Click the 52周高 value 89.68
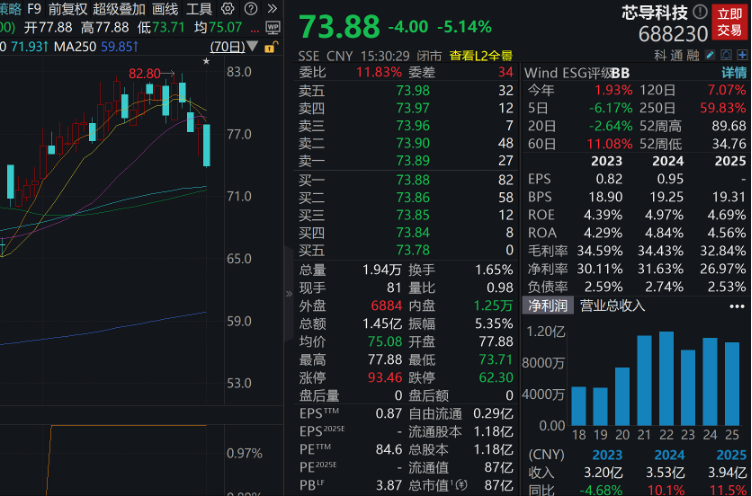This screenshot has width=752, height=496. (729, 126)
